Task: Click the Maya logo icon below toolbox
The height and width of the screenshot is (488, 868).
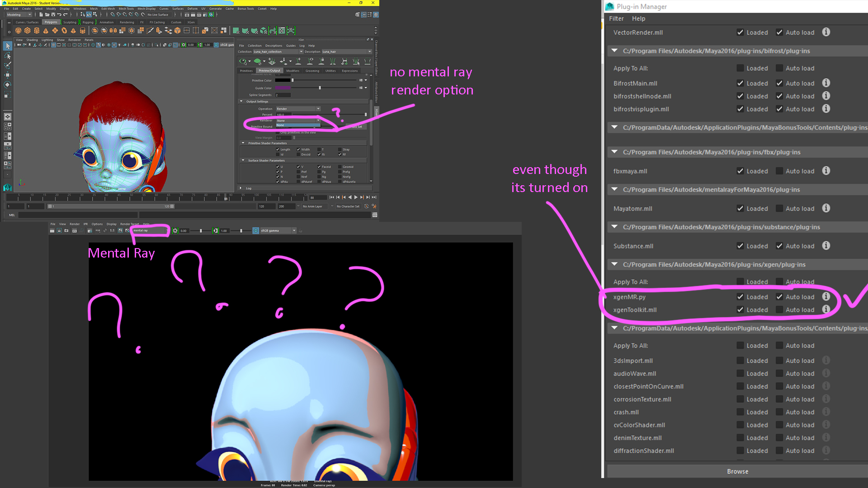Action: [x=8, y=187]
